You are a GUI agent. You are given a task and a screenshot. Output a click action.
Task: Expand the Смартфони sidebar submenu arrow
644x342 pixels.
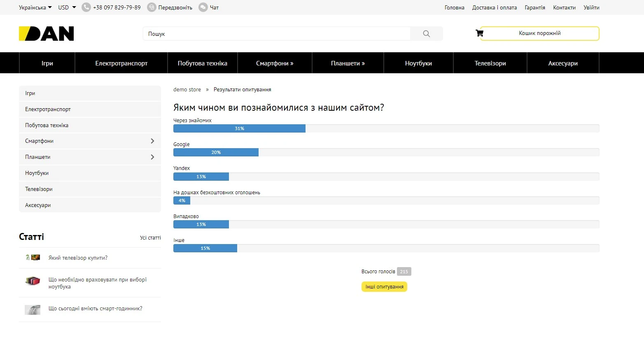[152, 141]
